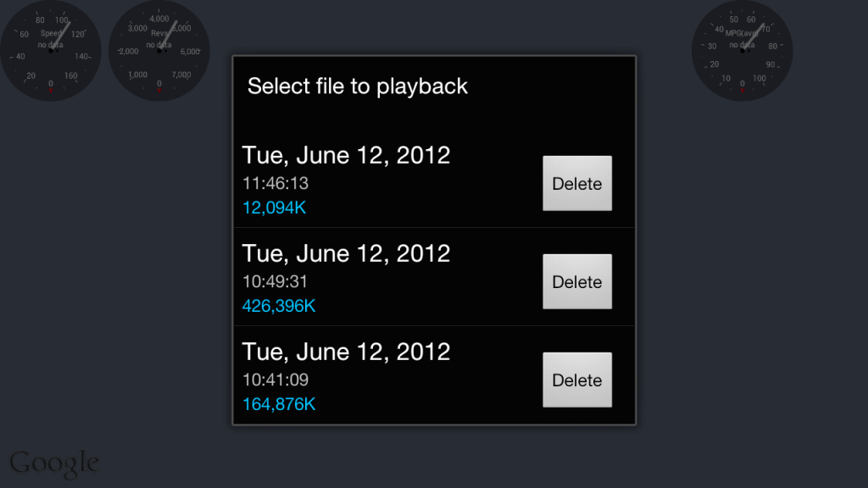The image size is (868, 488).
Task: Delete the 11:46:13 log file
Action: (x=576, y=184)
